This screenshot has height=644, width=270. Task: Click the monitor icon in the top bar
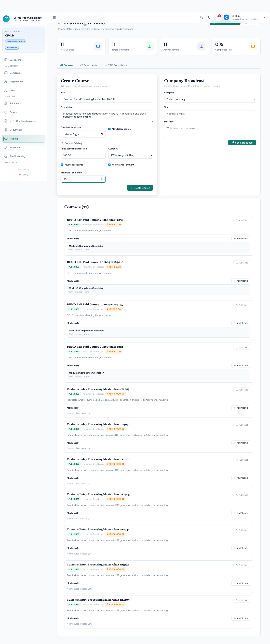(210, 18)
